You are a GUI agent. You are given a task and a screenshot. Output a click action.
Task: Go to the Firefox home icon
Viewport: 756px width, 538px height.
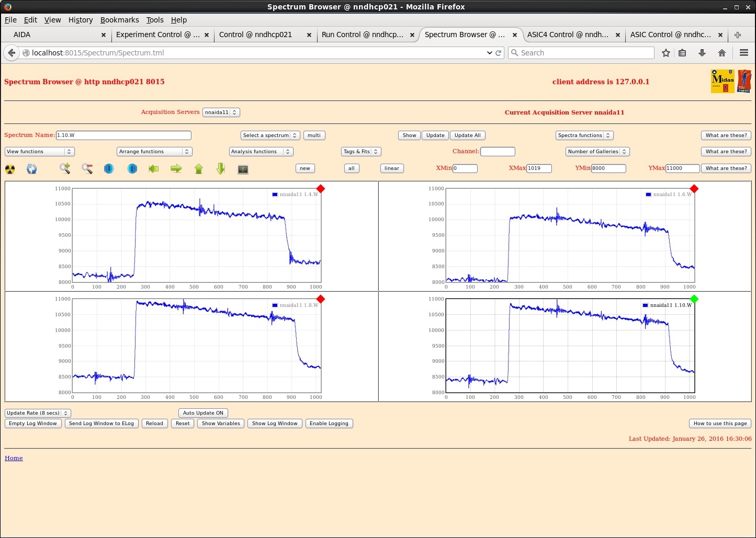722,53
